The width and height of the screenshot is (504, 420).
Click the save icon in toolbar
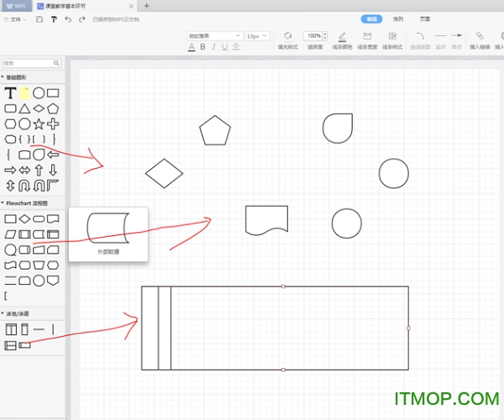39,18
